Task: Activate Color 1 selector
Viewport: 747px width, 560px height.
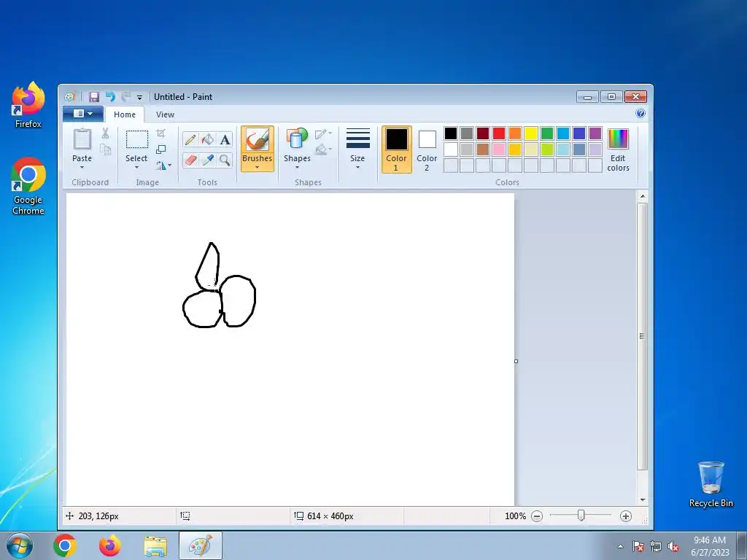Action: (396, 149)
